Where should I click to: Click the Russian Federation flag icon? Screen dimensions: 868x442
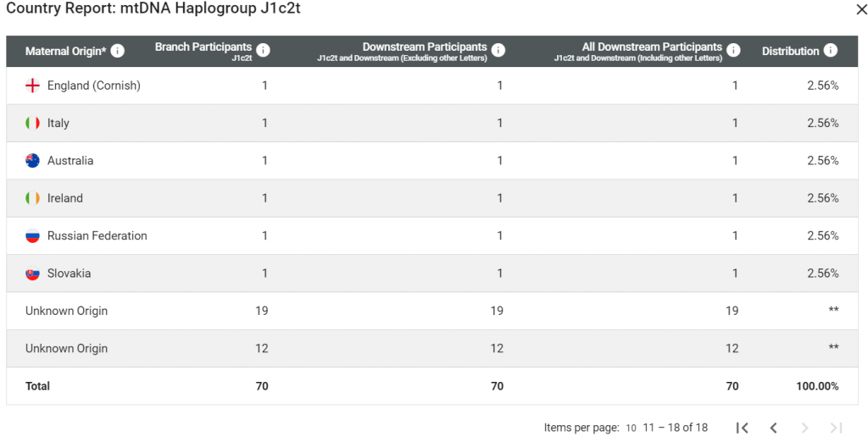[x=33, y=236]
